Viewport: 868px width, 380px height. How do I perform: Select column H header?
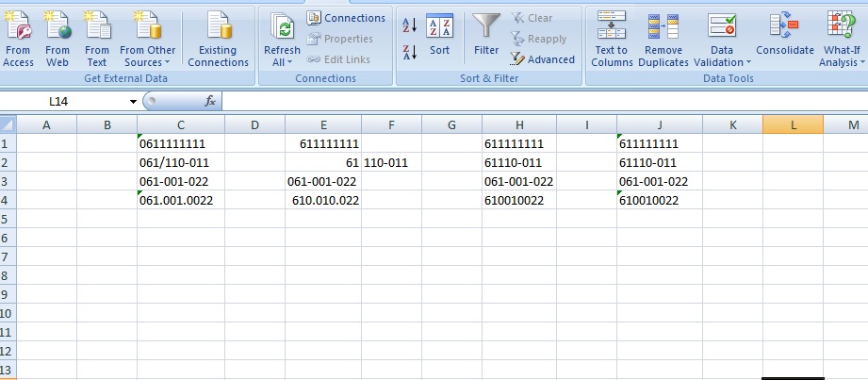coord(519,124)
